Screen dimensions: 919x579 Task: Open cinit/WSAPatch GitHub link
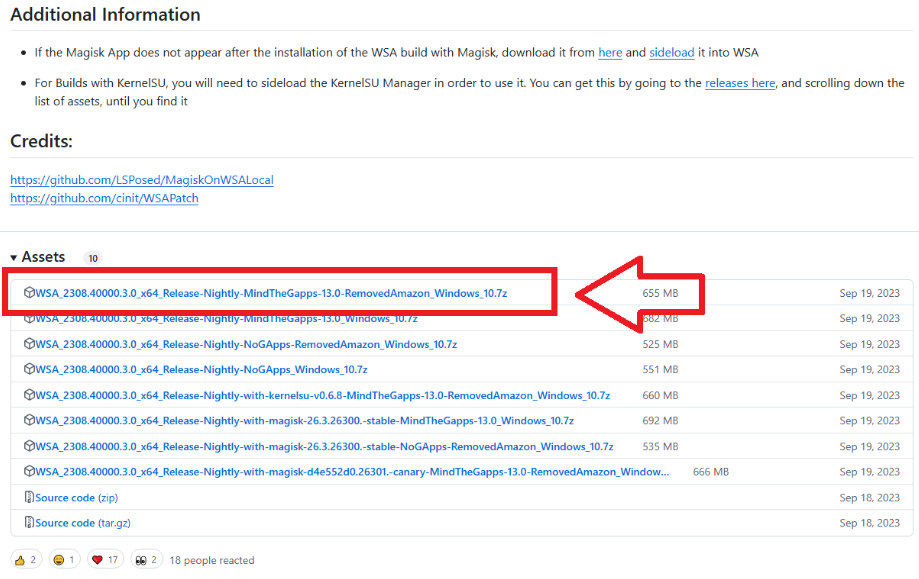coord(104,199)
